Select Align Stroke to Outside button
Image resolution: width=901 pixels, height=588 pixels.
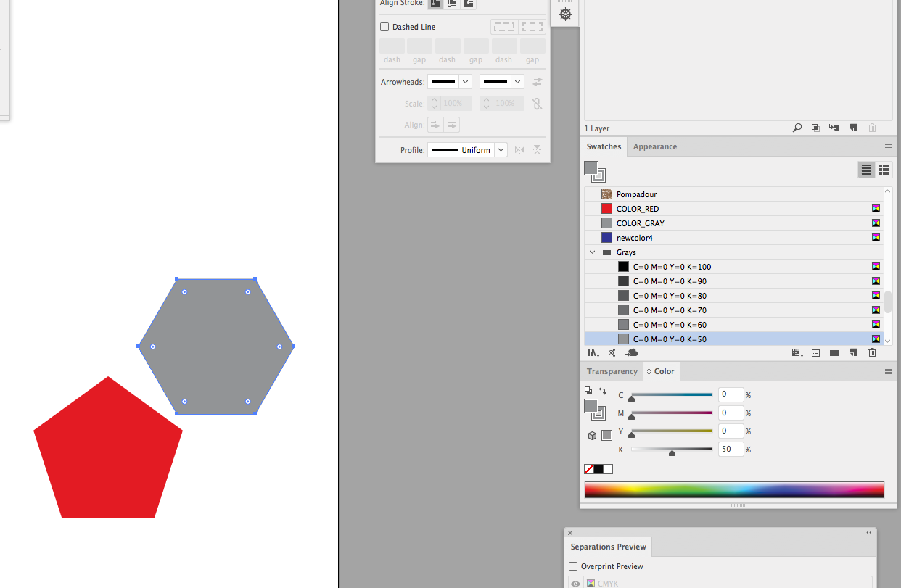pos(469,3)
